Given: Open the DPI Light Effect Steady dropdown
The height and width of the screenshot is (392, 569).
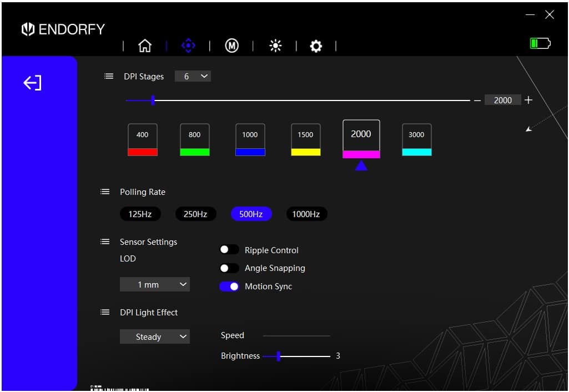Looking at the screenshot, I should pyautogui.click(x=155, y=337).
